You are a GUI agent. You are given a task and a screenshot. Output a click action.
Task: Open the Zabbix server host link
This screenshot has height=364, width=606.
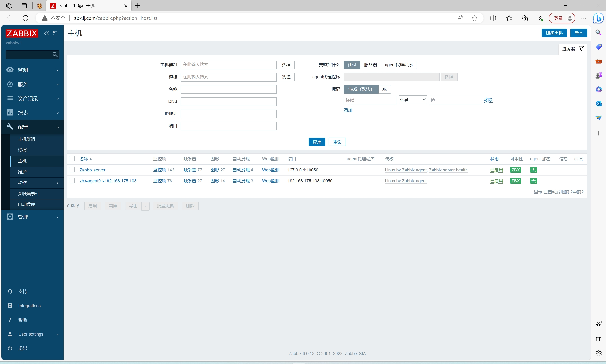coord(92,170)
